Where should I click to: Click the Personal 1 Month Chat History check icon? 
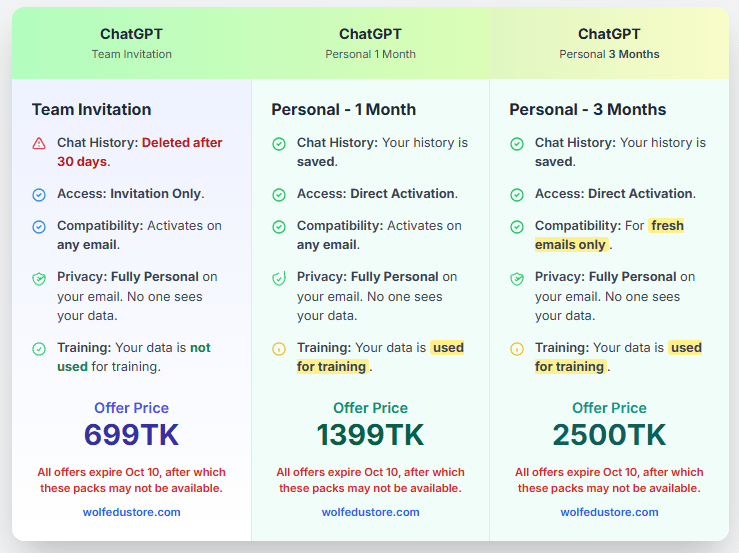279,144
